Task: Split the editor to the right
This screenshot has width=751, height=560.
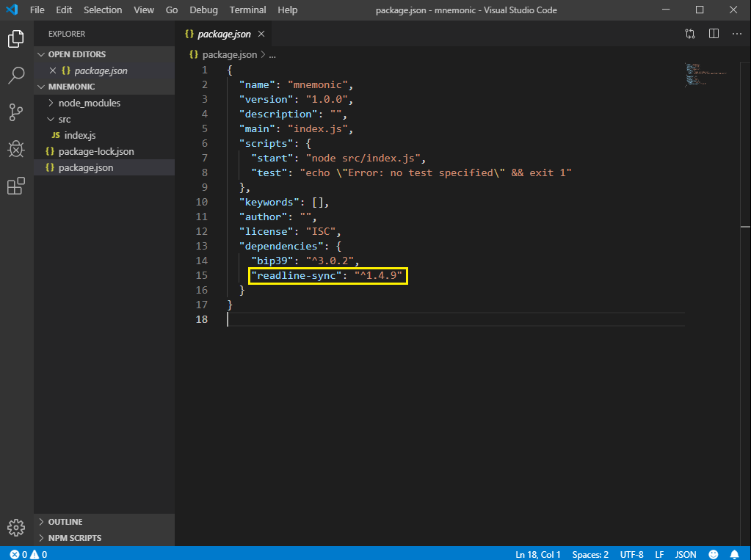Action: (714, 34)
